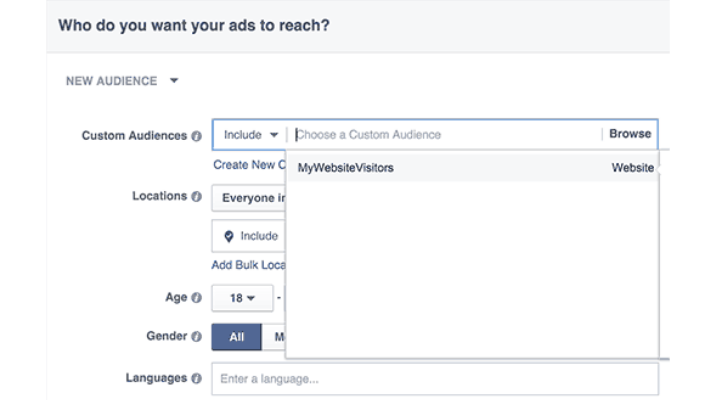
Task: Open the Include dropdown for Custom Audiences
Action: tap(250, 135)
